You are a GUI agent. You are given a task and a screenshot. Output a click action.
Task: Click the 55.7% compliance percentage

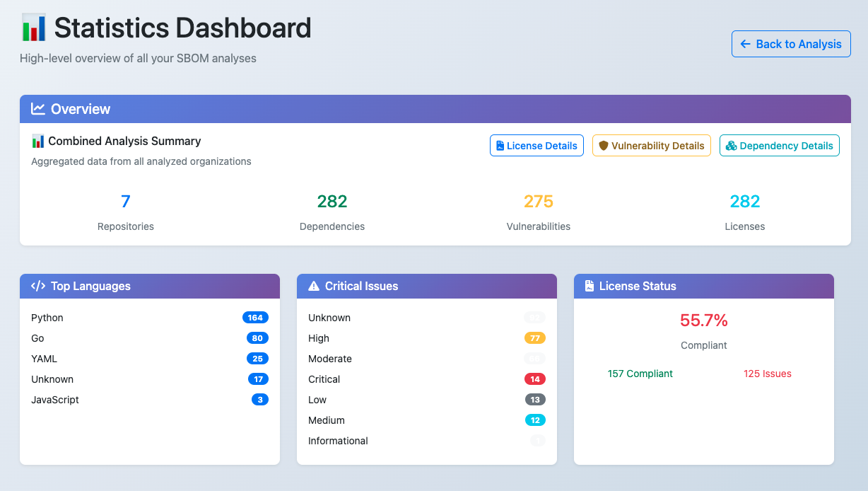(703, 320)
